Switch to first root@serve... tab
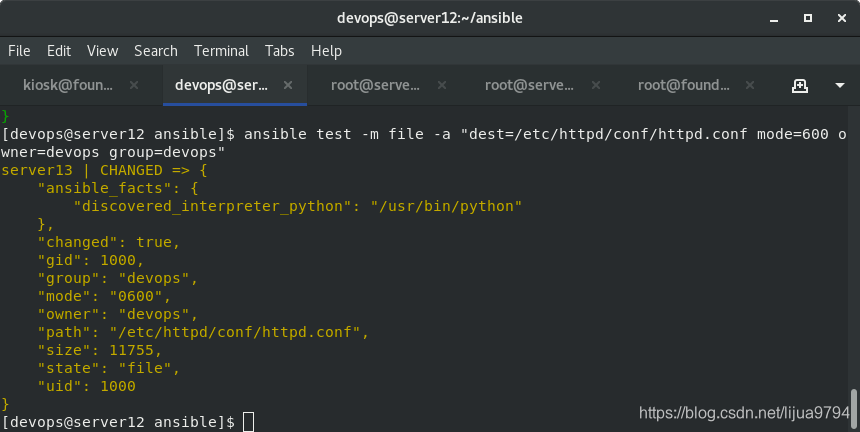Image resolution: width=860 pixels, height=432 pixels. click(375, 85)
